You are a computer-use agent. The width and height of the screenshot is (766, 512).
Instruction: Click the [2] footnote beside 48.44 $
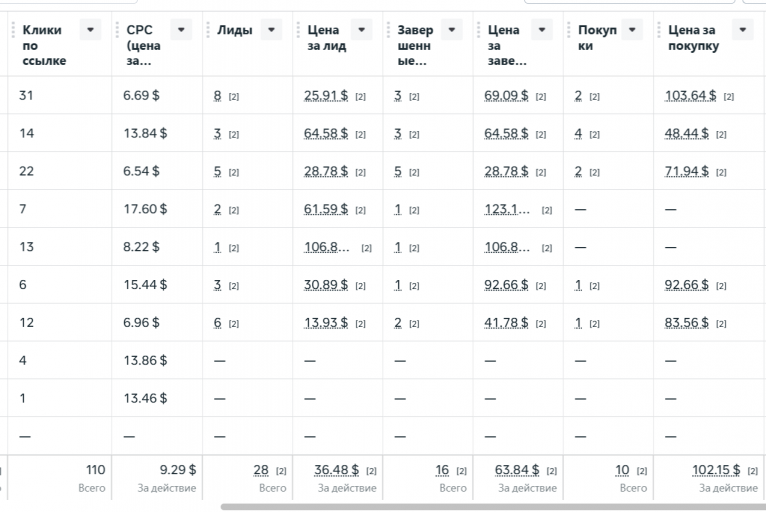coord(721,135)
